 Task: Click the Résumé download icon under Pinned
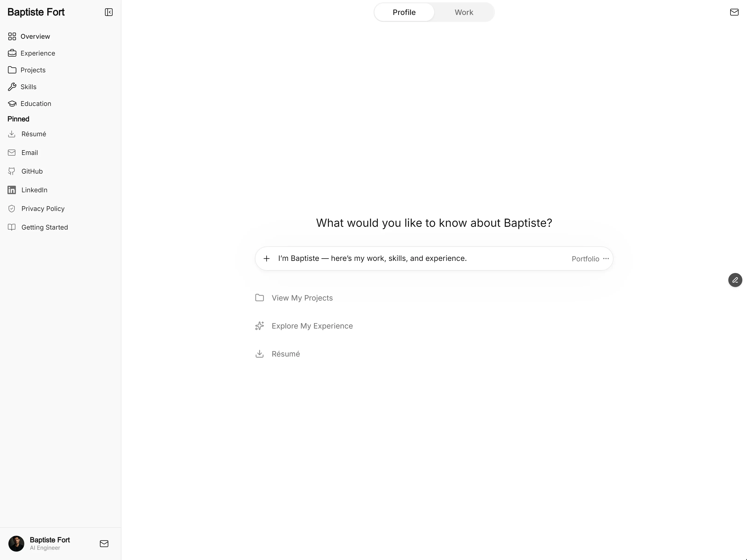(12, 134)
